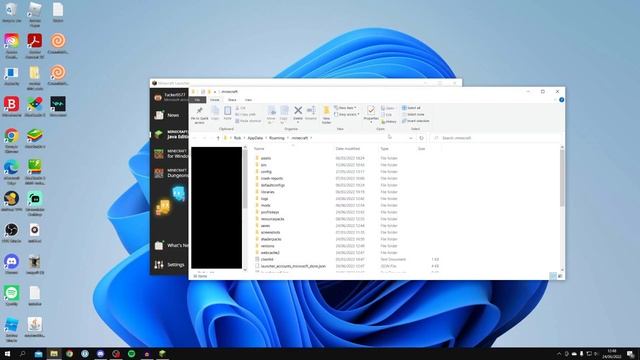The width and height of the screenshot is (640, 360).
Task: Sort by the Date modified column header
Action: 348,149
